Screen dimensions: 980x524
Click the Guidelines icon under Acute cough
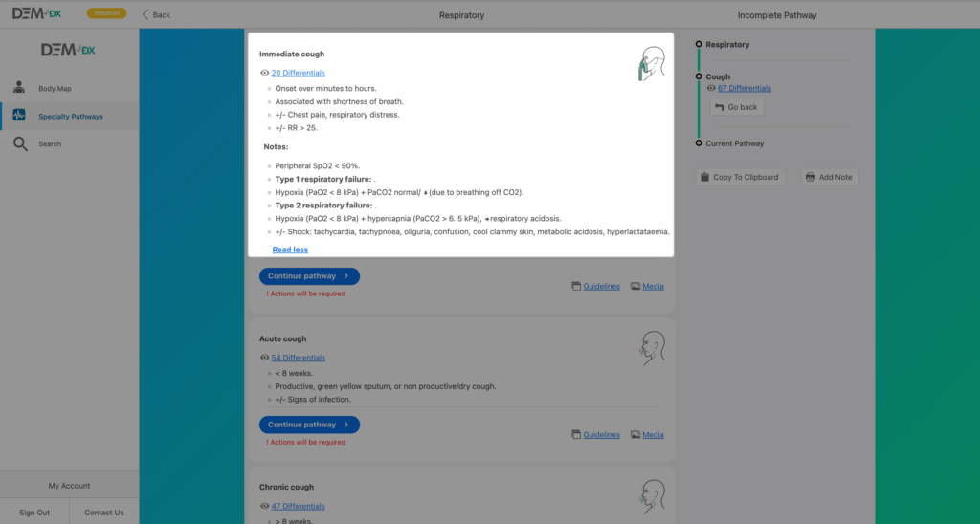[576, 434]
